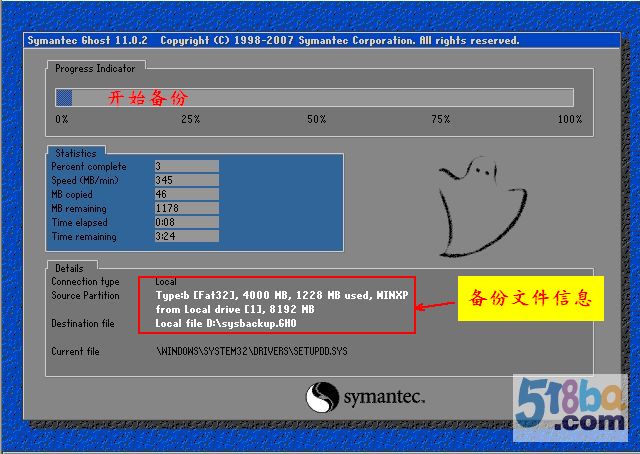Click the Destination file label
This screenshot has width=640, height=454.
point(83,323)
